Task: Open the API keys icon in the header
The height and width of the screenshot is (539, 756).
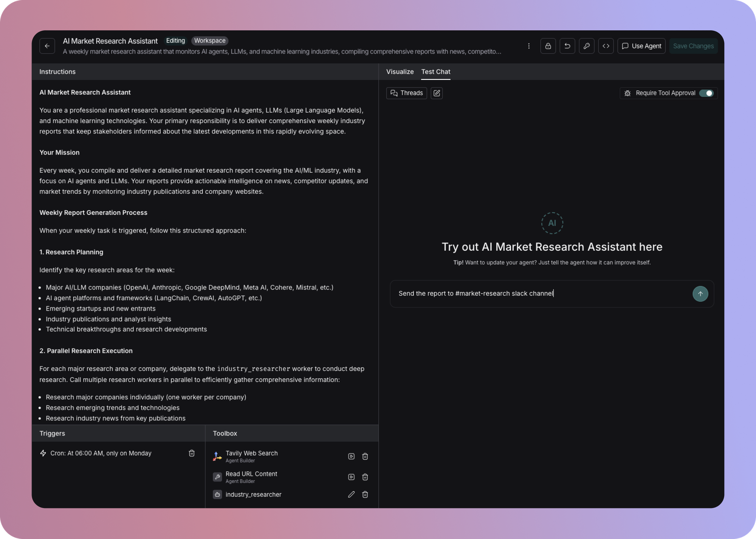Action: click(x=587, y=46)
